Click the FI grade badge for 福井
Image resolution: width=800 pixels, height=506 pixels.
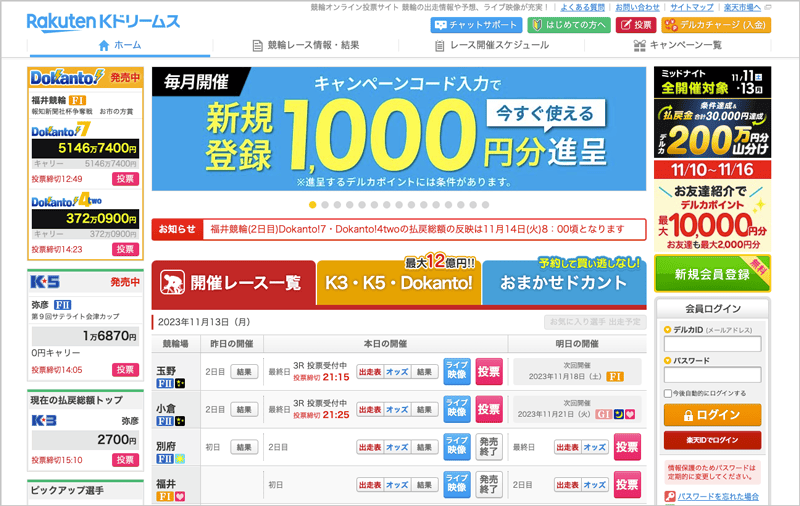(164, 496)
